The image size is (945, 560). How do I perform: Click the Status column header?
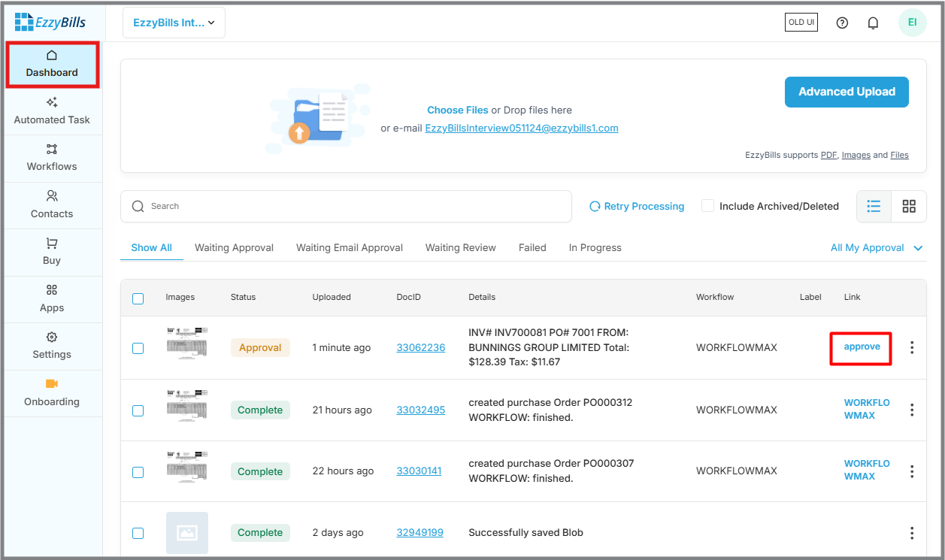point(243,297)
